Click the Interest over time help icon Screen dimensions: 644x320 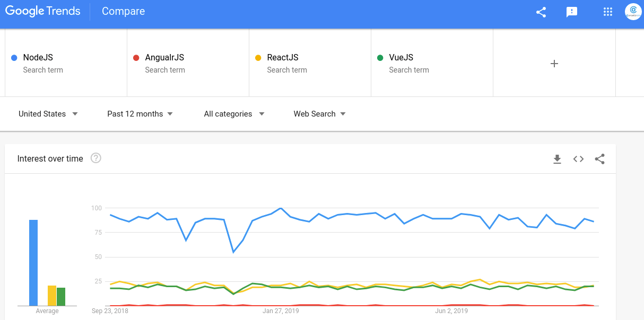click(x=95, y=157)
